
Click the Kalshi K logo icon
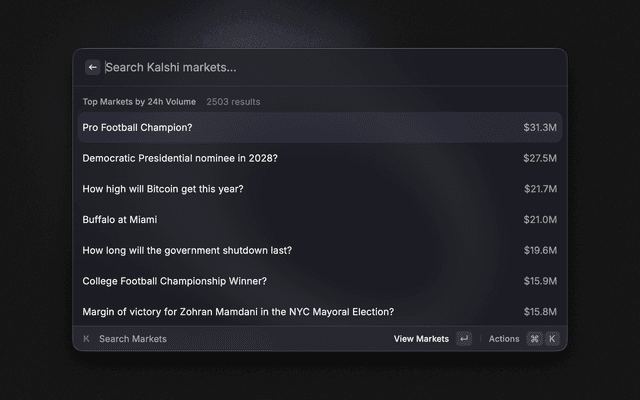click(x=86, y=339)
